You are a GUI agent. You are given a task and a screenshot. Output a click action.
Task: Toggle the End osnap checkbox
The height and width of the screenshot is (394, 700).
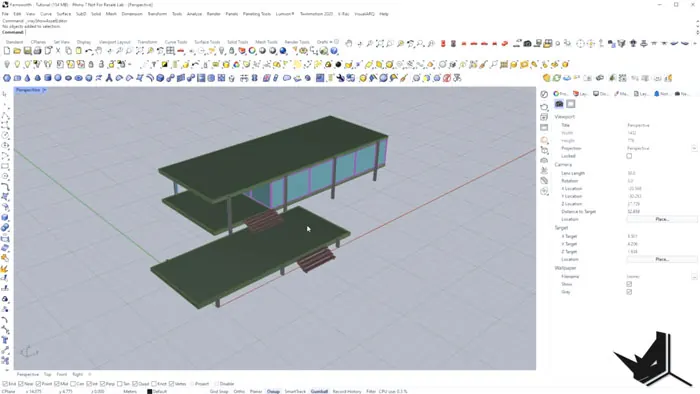pos(4,384)
